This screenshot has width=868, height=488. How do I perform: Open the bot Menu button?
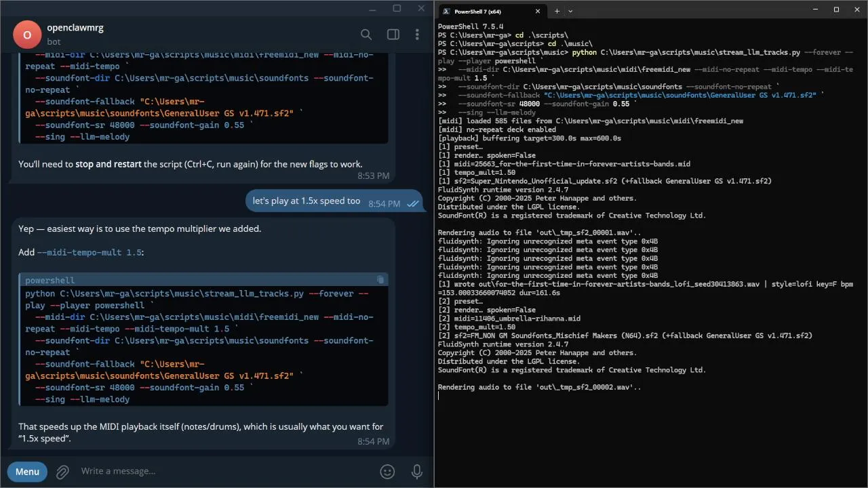point(27,471)
